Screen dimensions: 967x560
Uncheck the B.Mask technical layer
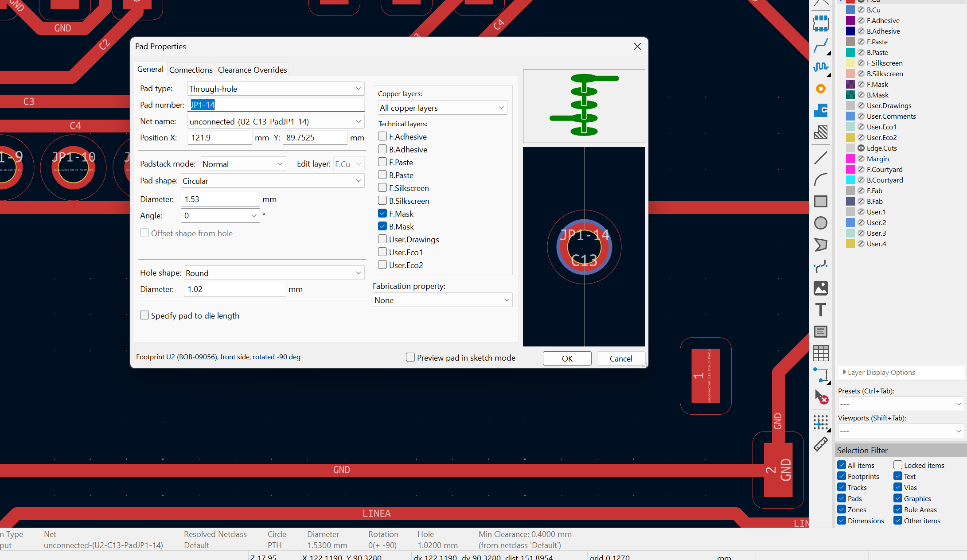[x=382, y=226]
